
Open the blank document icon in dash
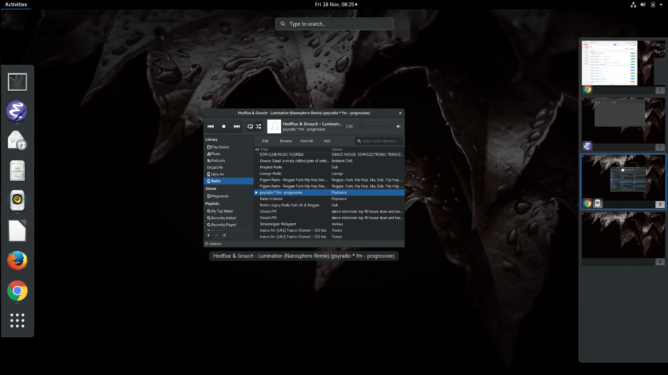tap(17, 231)
